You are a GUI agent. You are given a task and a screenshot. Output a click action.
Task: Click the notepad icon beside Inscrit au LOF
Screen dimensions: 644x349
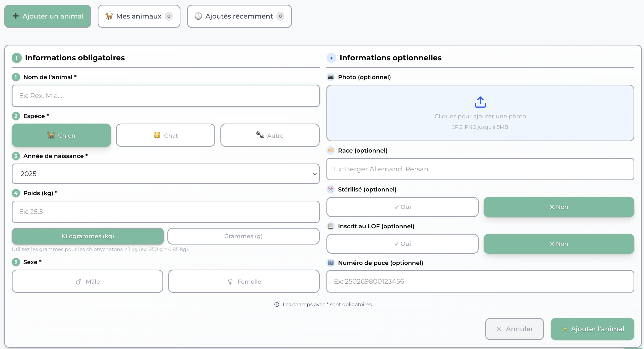(x=331, y=226)
